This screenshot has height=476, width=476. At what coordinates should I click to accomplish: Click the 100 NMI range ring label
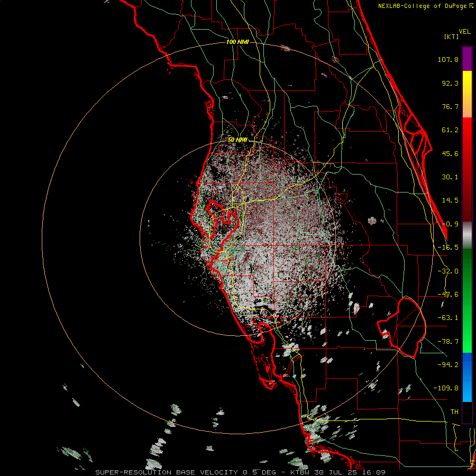click(237, 42)
